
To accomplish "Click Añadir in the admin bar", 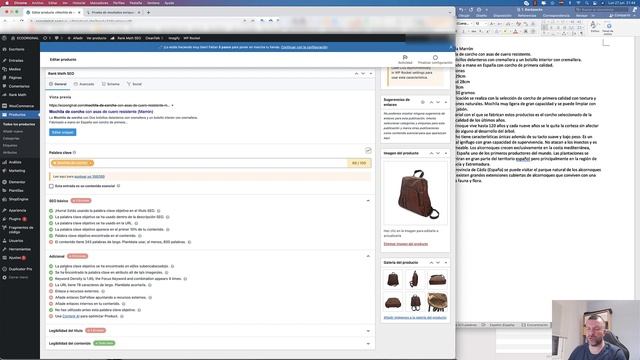I will pos(76,38).
